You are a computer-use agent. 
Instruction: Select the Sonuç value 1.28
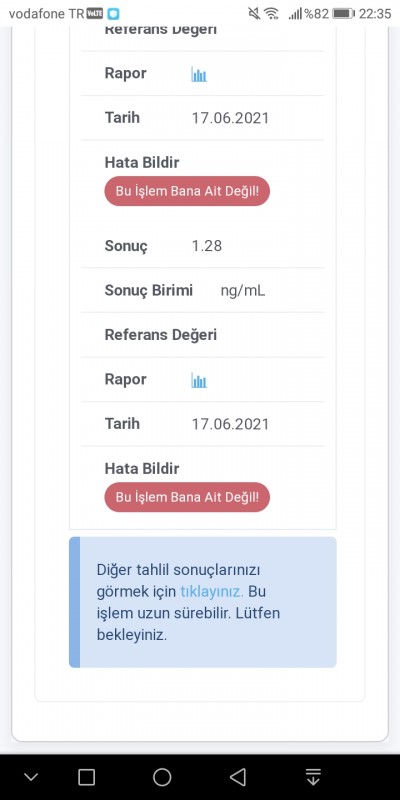point(207,246)
